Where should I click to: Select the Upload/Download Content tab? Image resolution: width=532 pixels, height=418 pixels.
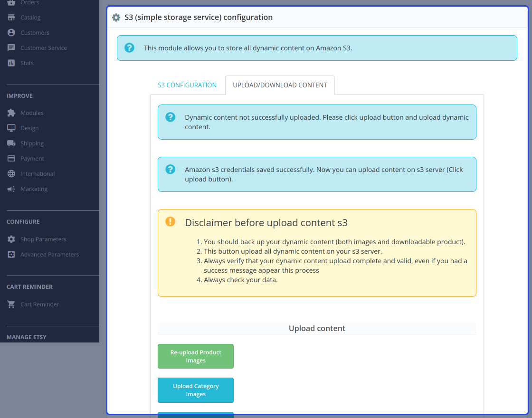point(280,85)
